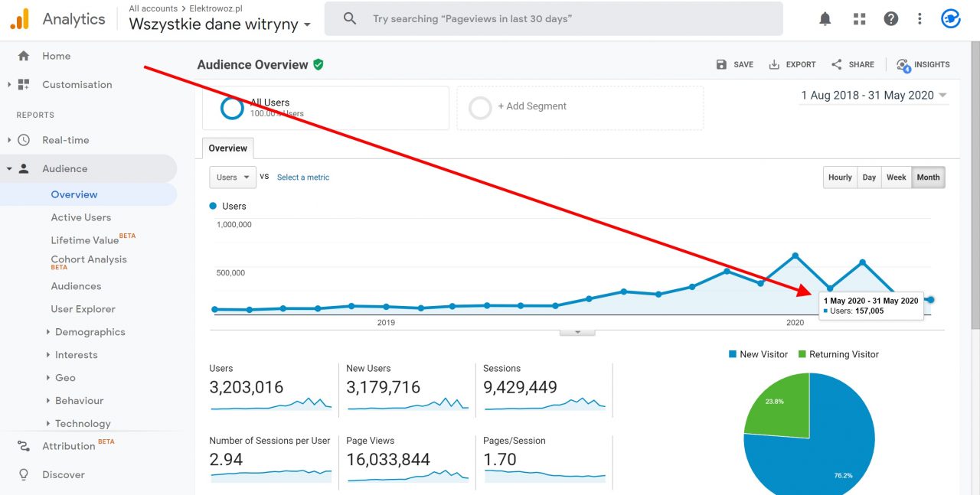Switch chart granularity to Hourly
Image resolution: width=980 pixels, height=495 pixels.
(x=840, y=177)
